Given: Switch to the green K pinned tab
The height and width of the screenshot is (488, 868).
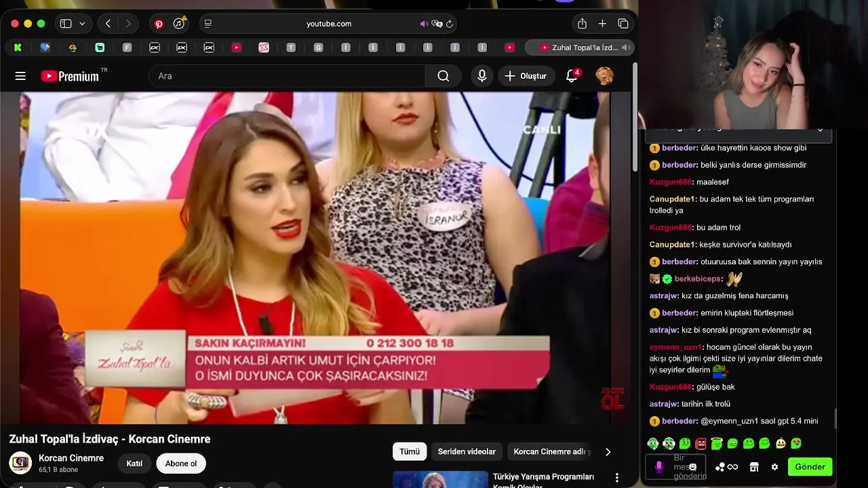Looking at the screenshot, I should [18, 47].
